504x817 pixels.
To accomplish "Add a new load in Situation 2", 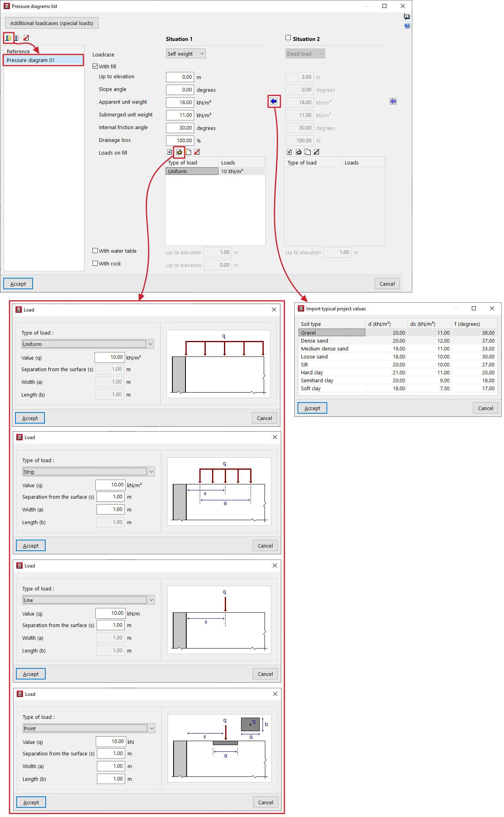I will pos(289,152).
